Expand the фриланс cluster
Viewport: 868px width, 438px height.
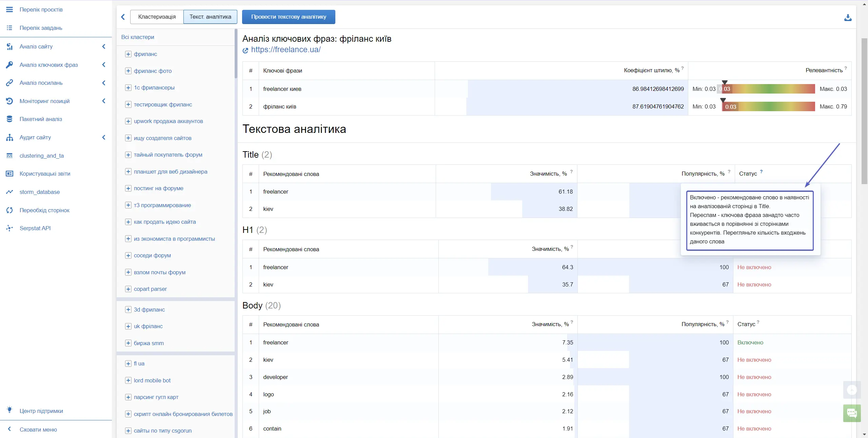[x=128, y=54]
